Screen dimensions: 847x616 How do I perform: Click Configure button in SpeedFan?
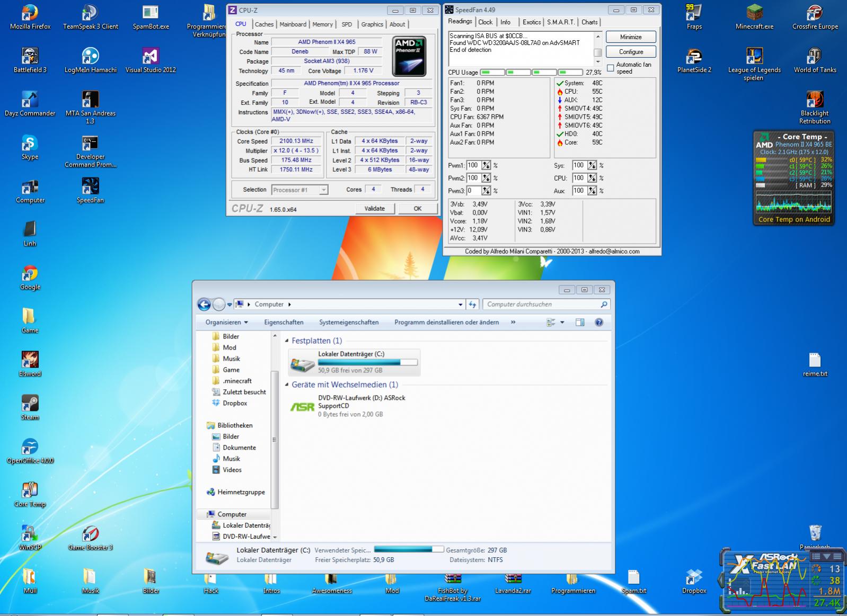(x=631, y=52)
